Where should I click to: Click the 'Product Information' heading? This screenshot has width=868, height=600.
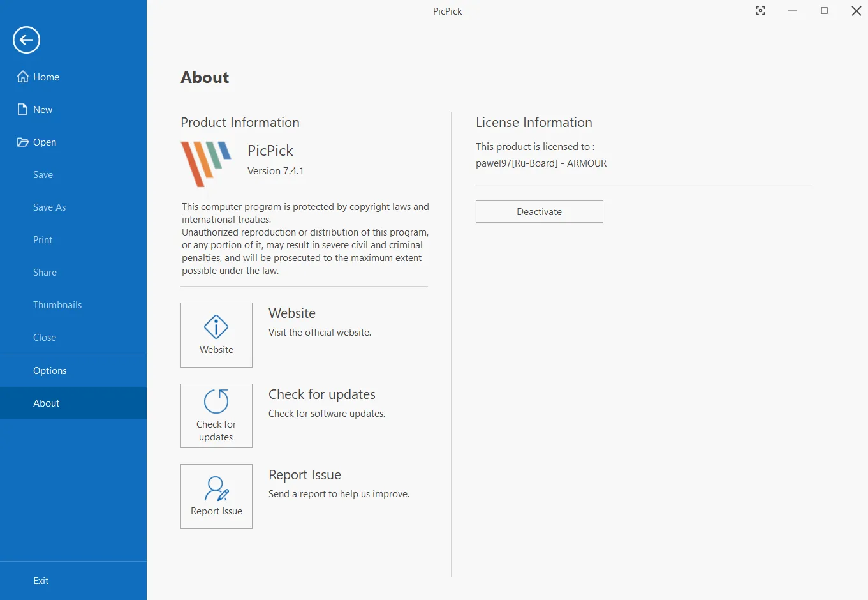pyautogui.click(x=240, y=123)
